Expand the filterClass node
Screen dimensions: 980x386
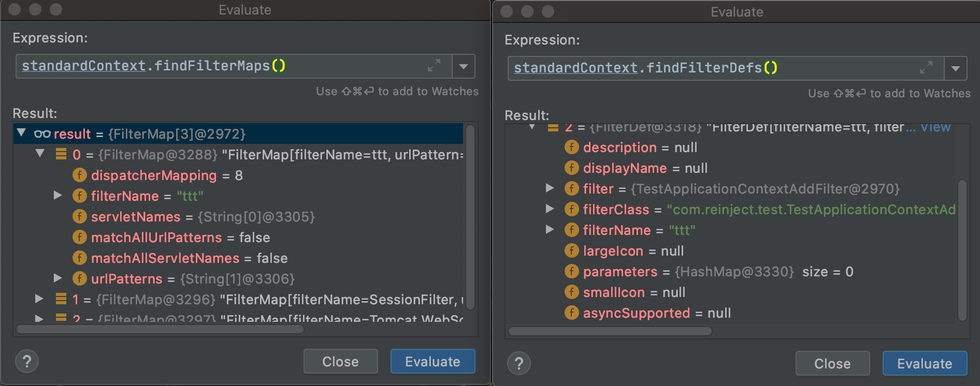tap(550, 209)
